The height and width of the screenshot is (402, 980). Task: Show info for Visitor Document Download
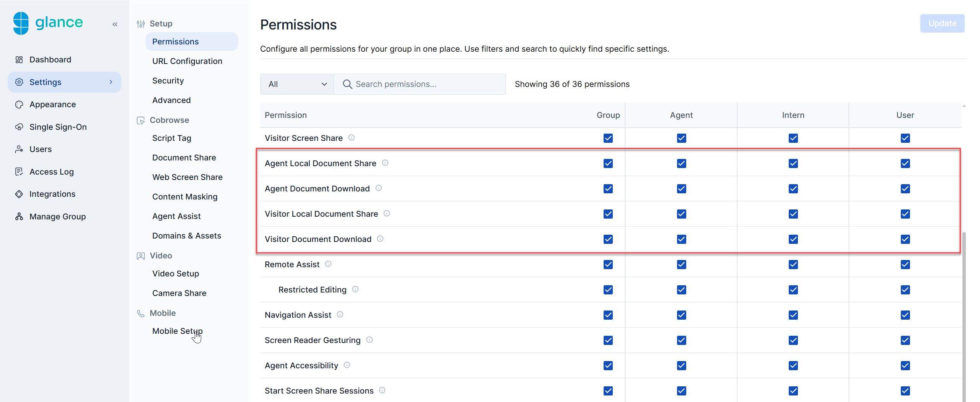(380, 239)
